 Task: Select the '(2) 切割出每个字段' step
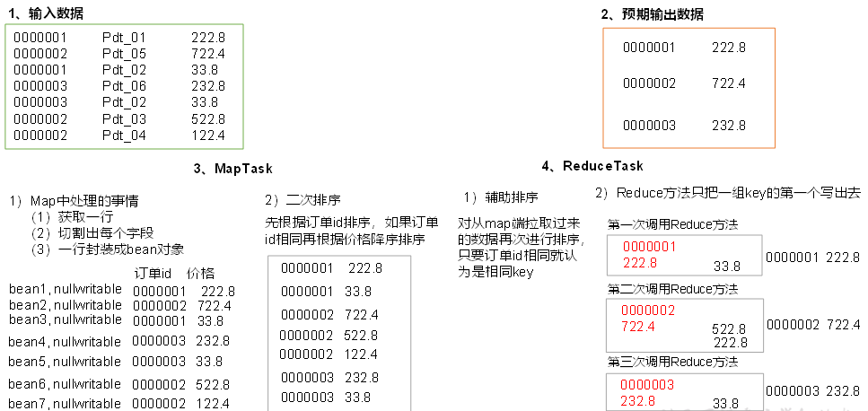pos(92,233)
